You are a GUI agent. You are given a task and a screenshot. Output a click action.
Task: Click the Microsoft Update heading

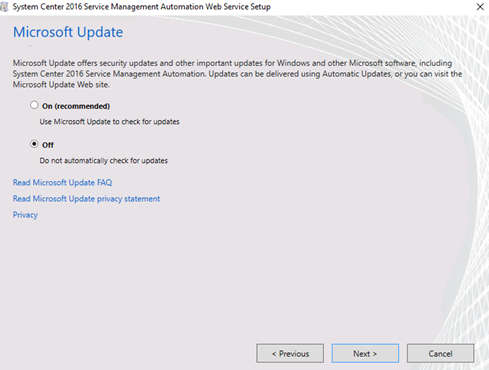point(68,32)
